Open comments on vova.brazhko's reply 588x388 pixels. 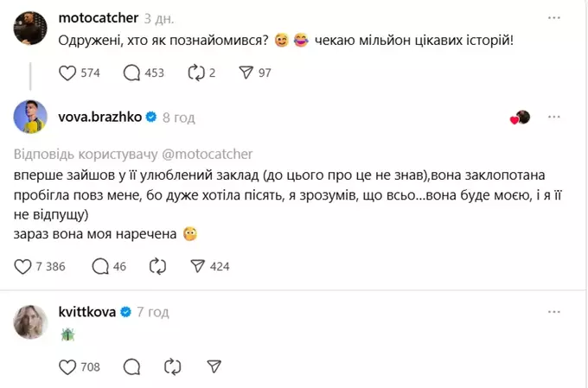click(x=100, y=266)
